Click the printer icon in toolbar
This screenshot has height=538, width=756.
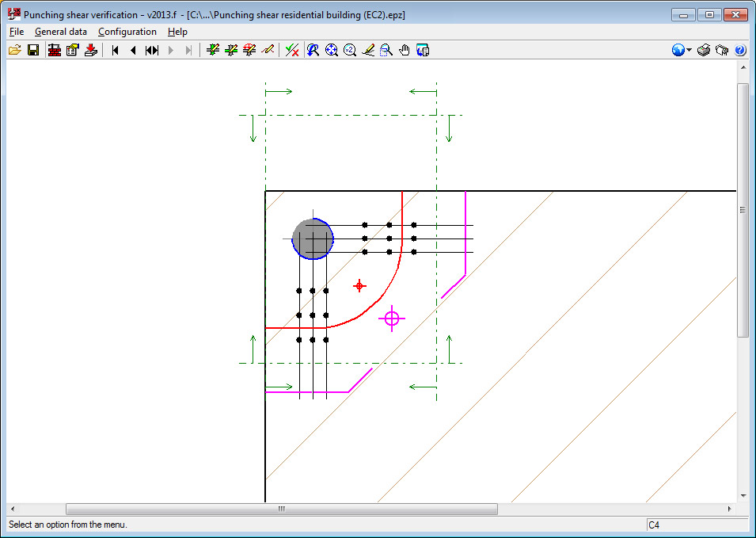point(704,50)
